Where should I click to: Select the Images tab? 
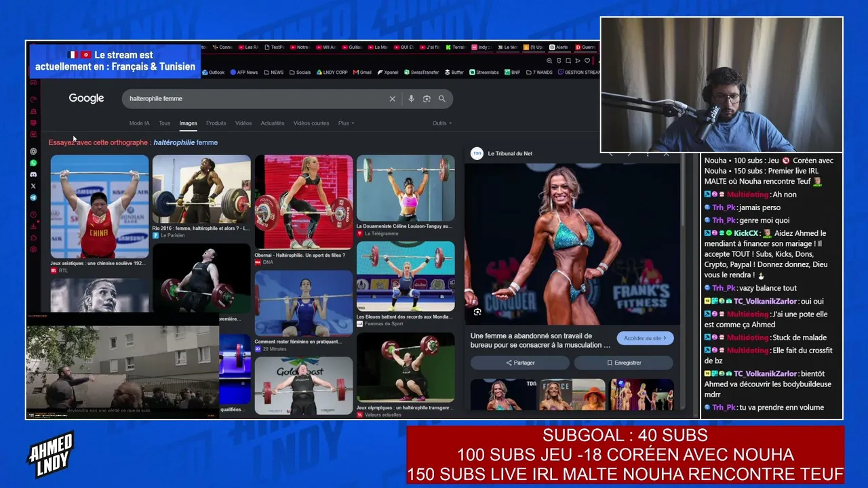[188, 123]
